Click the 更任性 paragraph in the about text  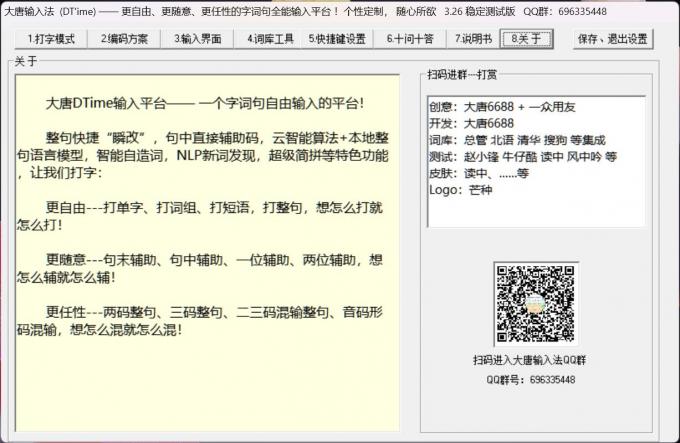coord(200,319)
